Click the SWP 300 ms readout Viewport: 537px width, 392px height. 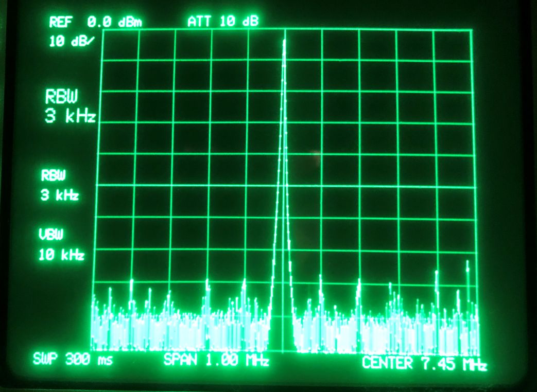coord(73,360)
